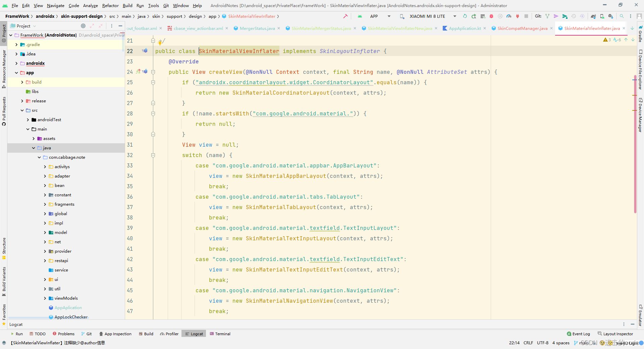This screenshot has width=644, height=349.
Task: Open Search Everywhere magnifier icon
Action: click(622, 16)
